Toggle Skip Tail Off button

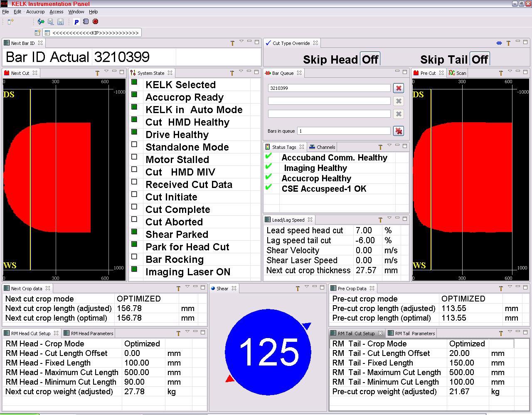pyautogui.click(x=480, y=59)
